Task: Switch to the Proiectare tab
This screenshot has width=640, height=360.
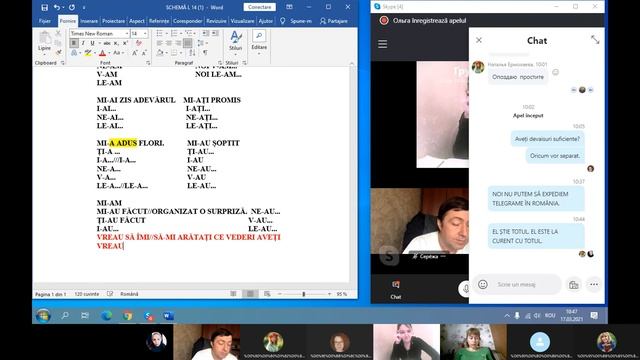Action: point(113,21)
